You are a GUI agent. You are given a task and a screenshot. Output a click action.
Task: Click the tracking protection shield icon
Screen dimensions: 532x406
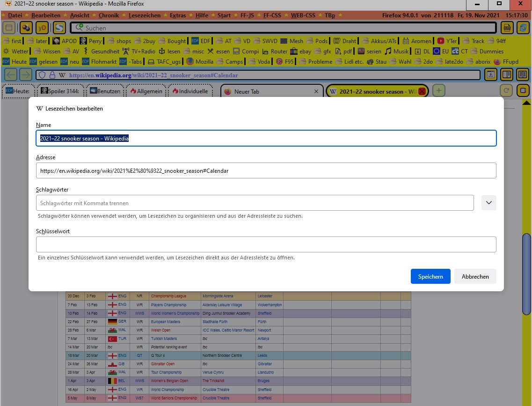(42, 75)
